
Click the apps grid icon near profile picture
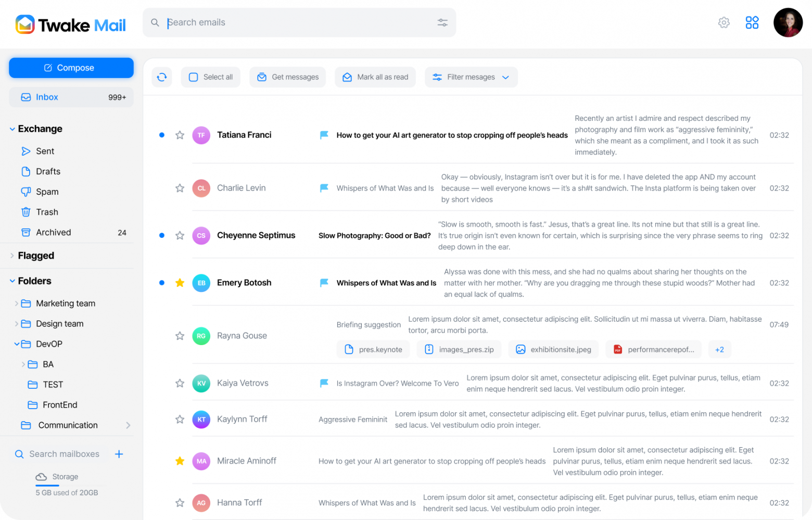(x=752, y=22)
